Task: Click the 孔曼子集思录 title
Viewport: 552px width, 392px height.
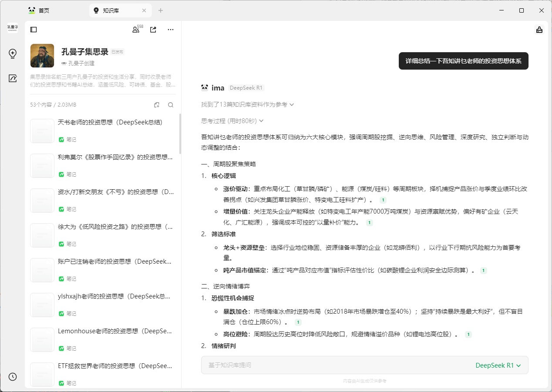Action: [84, 52]
